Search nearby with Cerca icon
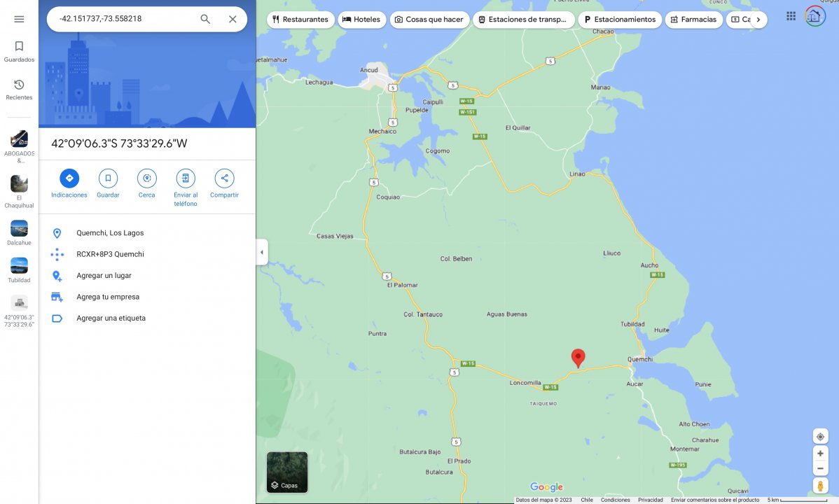 click(x=146, y=178)
